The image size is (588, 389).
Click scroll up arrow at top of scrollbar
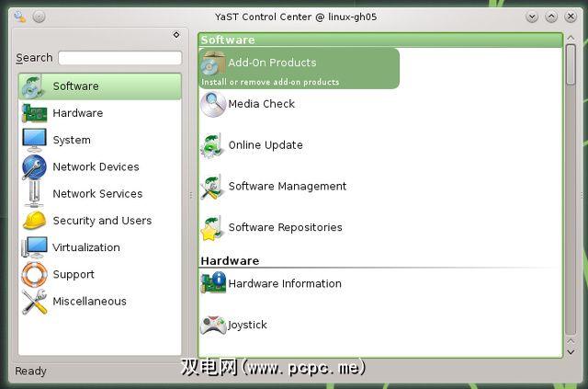(571, 38)
